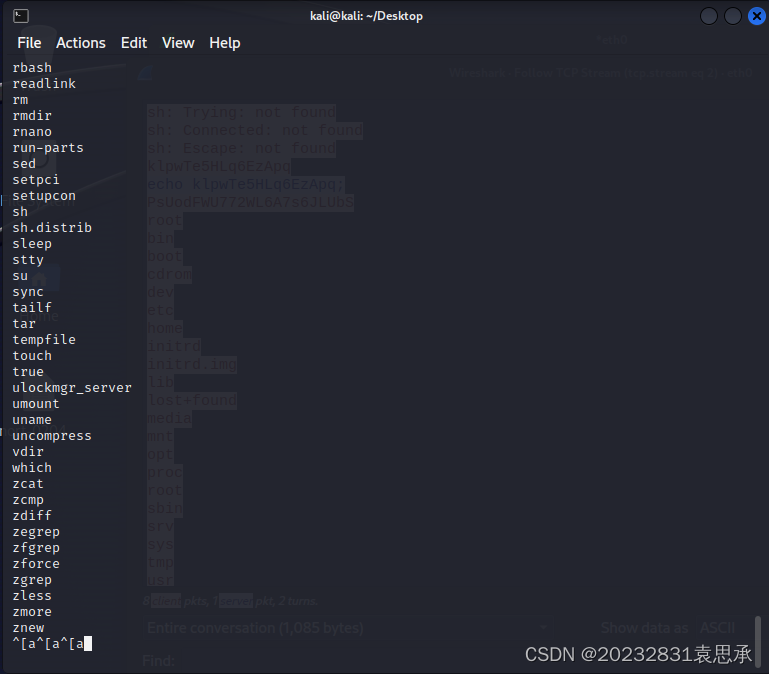Click the 'which' entry
Image resolution: width=769 pixels, height=674 pixels.
pyautogui.click(x=32, y=468)
